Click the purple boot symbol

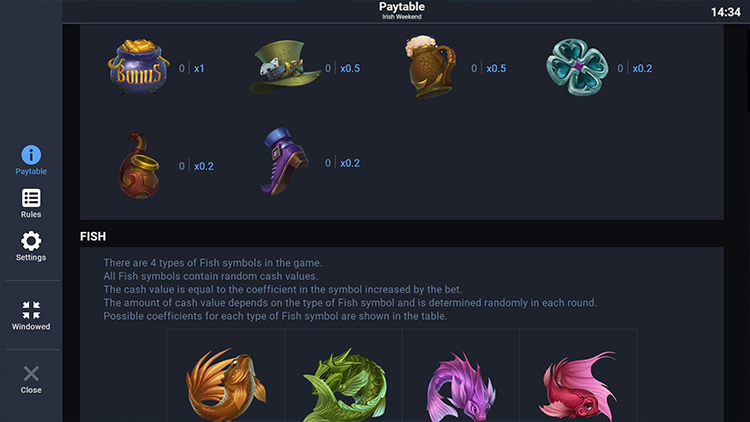coord(285,162)
